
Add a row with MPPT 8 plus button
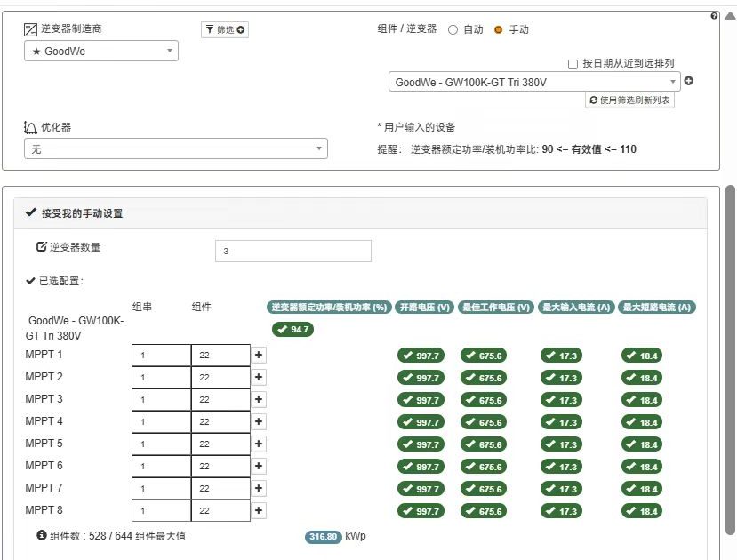click(259, 510)
